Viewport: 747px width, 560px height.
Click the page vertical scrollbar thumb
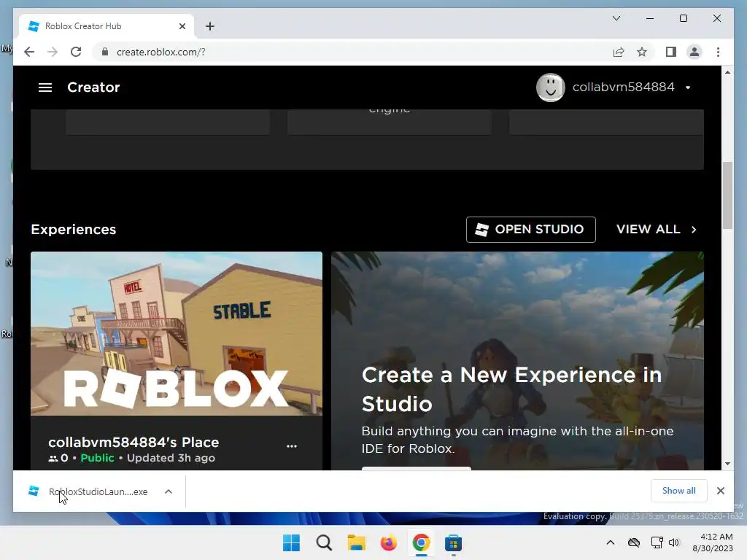point(727,195)
